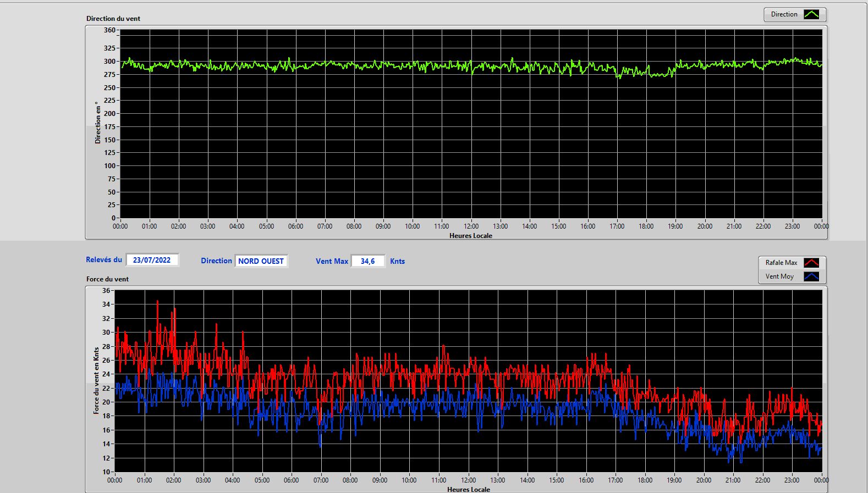Click the 'Direction en °' axis label
The image size is (868, 493).
click(98, 123)
